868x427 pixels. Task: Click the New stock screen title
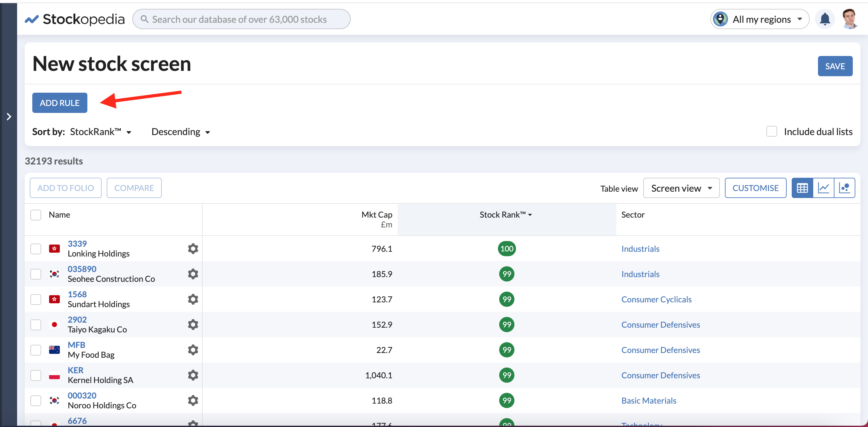coord(111,63)
